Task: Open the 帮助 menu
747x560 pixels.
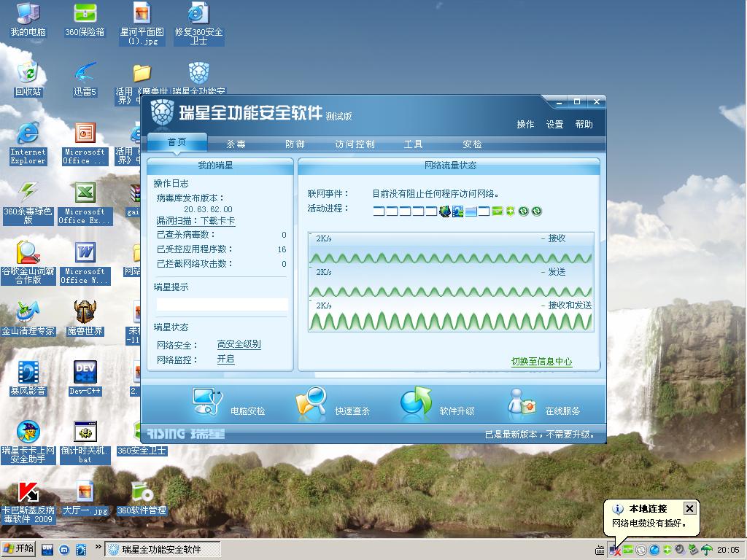Action: pos(584,124)
